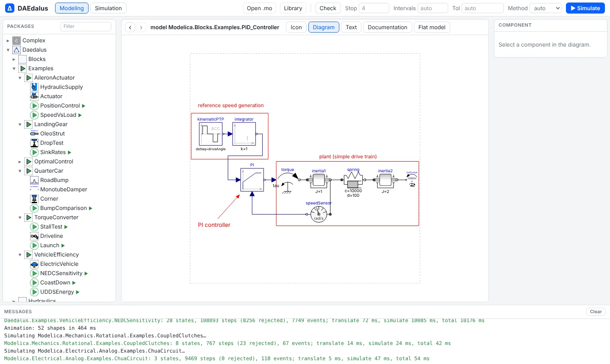Click the Tol input field
This screenshot has width=610, height=364.
click(482, 8)
